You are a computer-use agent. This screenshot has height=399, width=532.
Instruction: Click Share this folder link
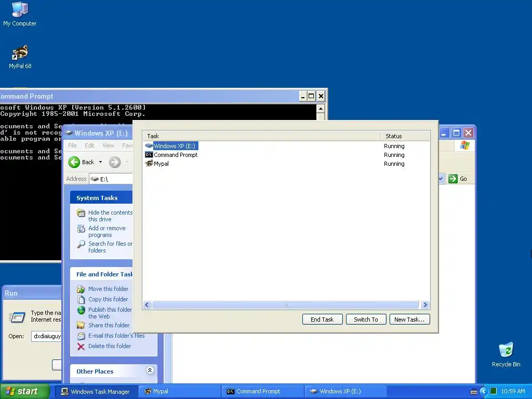tap(109, 325)
